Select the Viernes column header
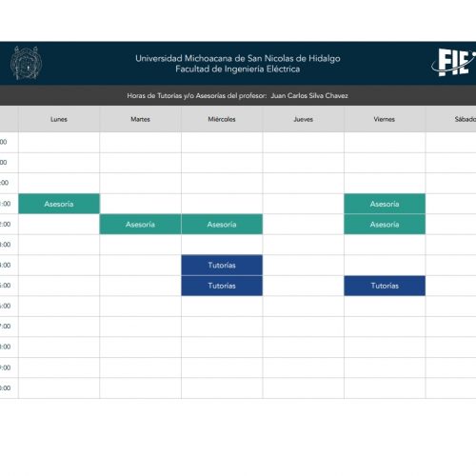This screenshot has height=476, width=476. point(385,119)
